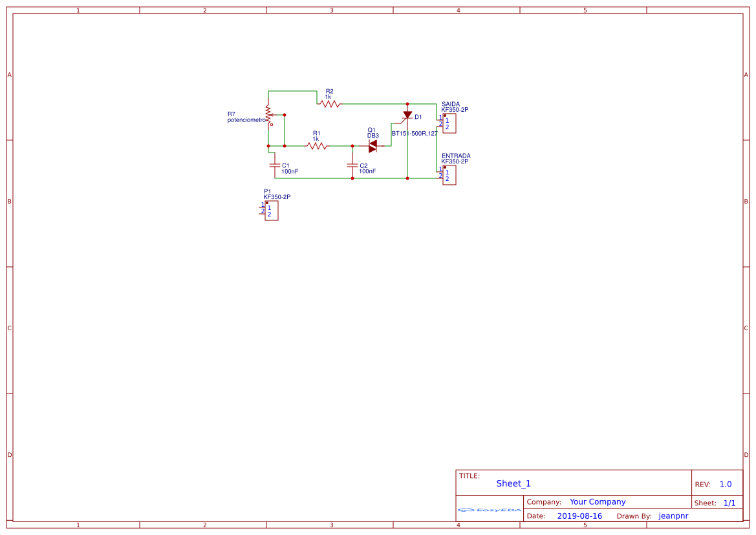Select resistor R2 in the schematic
756x535 pixels.
[329, 103]
